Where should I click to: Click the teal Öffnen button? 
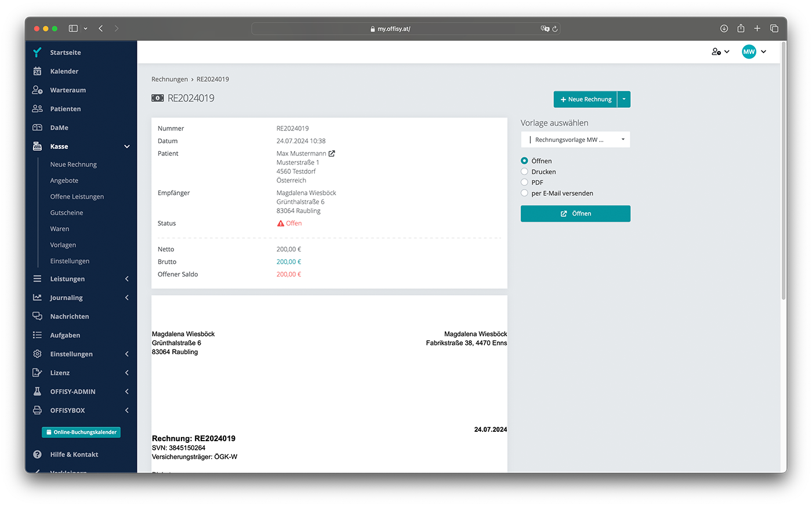pos(575,214)
